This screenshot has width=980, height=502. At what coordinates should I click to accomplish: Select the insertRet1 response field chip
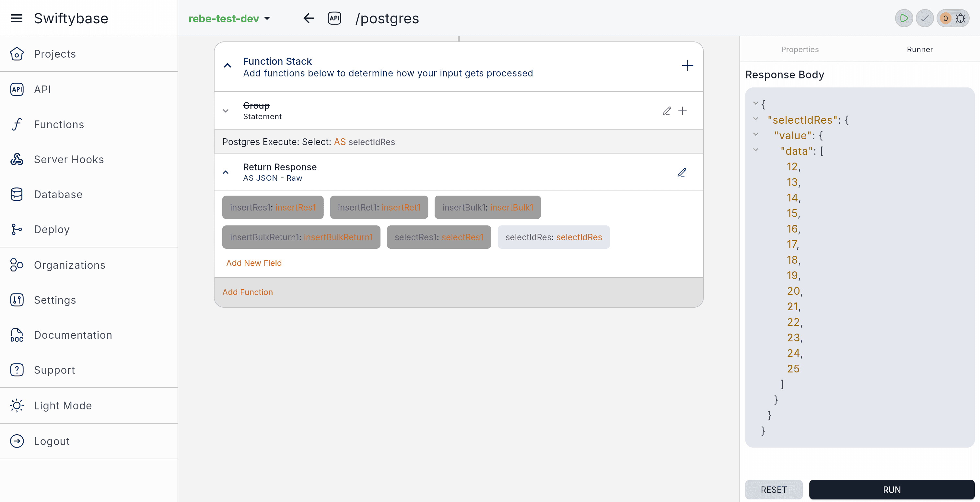click(x=379, y=208)
